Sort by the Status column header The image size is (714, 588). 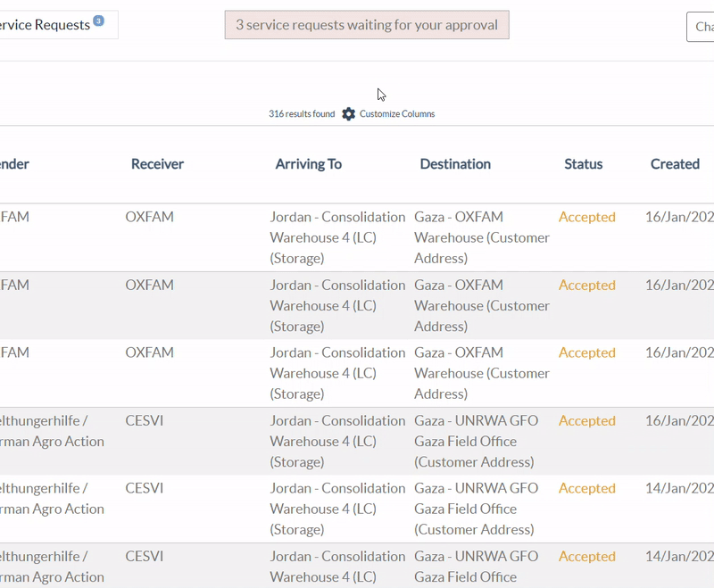(x=584, y=164)
